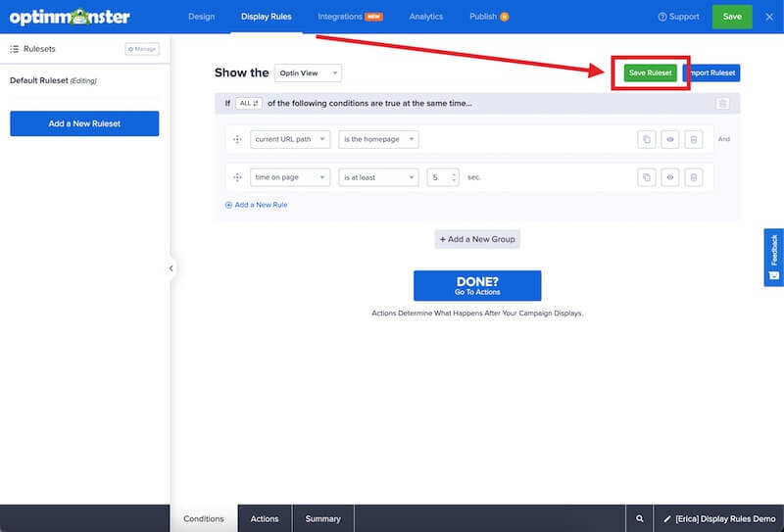Screen dimensions: 784x532
Task: Delete the current URL path rule
Action: [694, 139]
